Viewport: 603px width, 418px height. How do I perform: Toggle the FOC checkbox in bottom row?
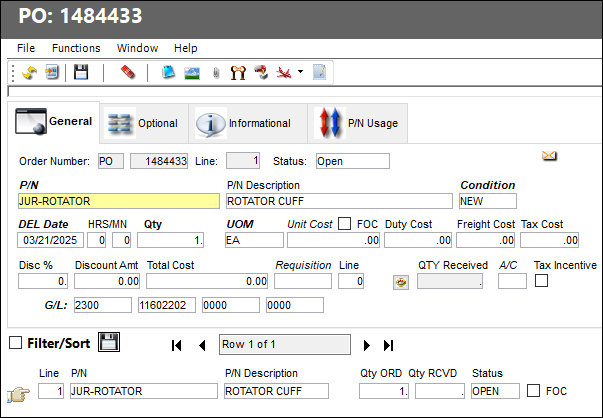pyautogui.click(x=533, y=391)
